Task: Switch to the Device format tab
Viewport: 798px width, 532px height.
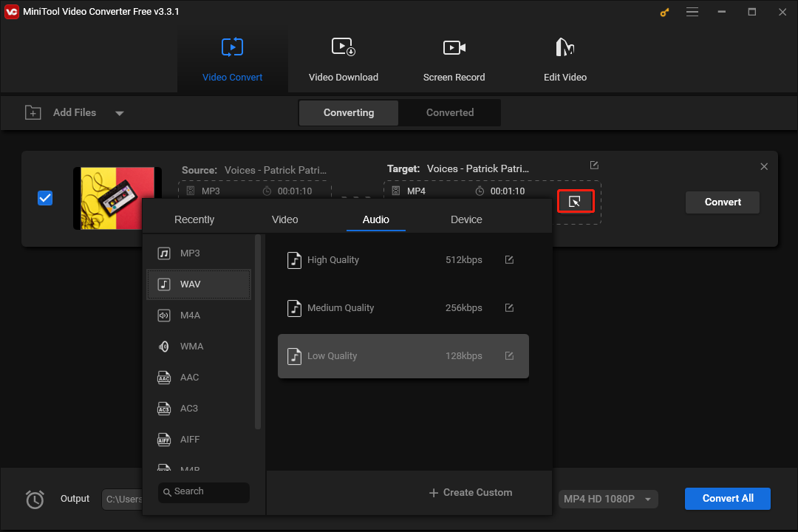Action: point(466,219)
